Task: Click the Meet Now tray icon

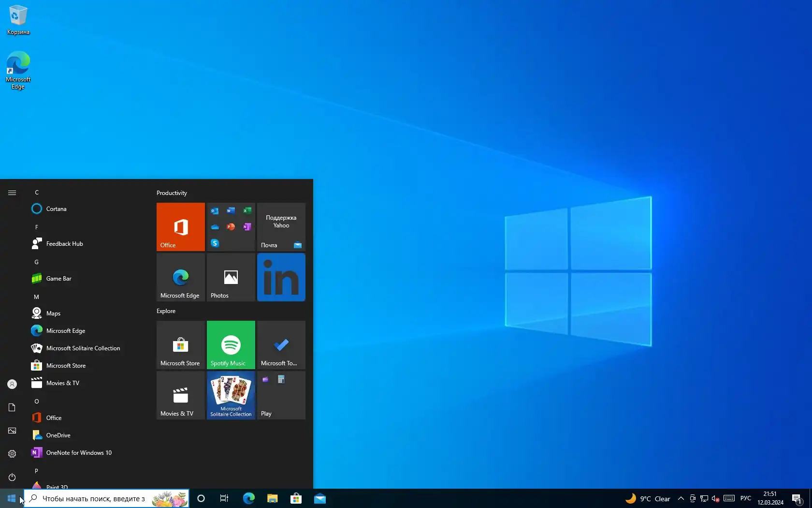Action: pyautogui.click(x=693, y=498)
